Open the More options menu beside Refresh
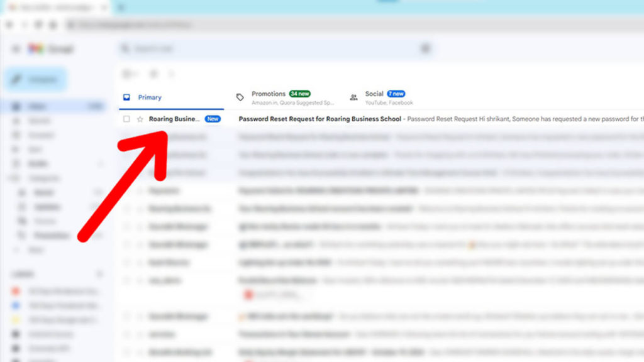Image resolution: width=644 pixels, height=362 pixels. pos(172,74)
